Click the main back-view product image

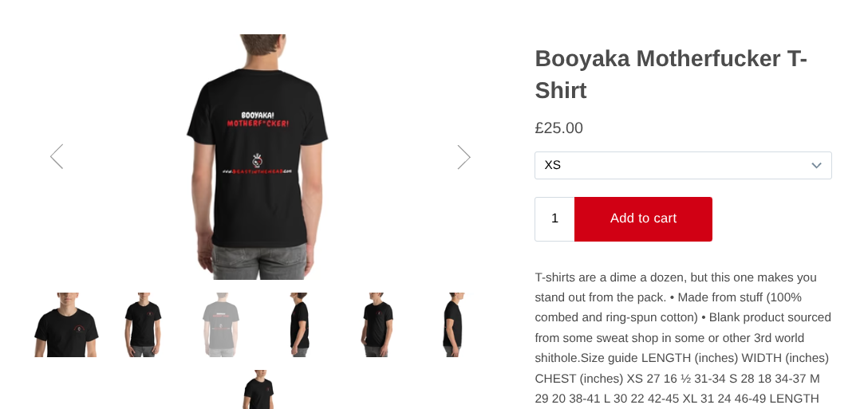[259, 156]
